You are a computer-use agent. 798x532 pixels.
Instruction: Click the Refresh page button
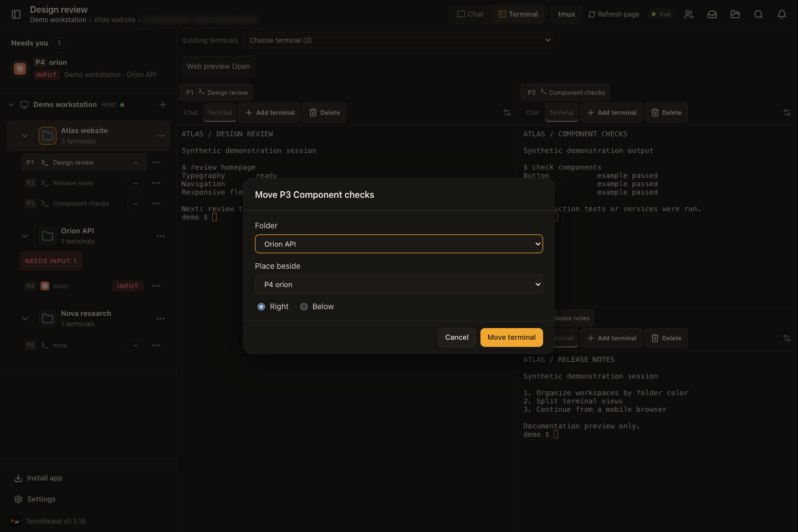pyautogui.click(x=613, y=14)
